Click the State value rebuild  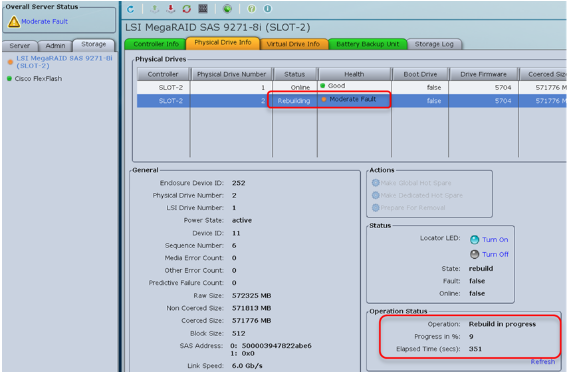pos(481,269)
